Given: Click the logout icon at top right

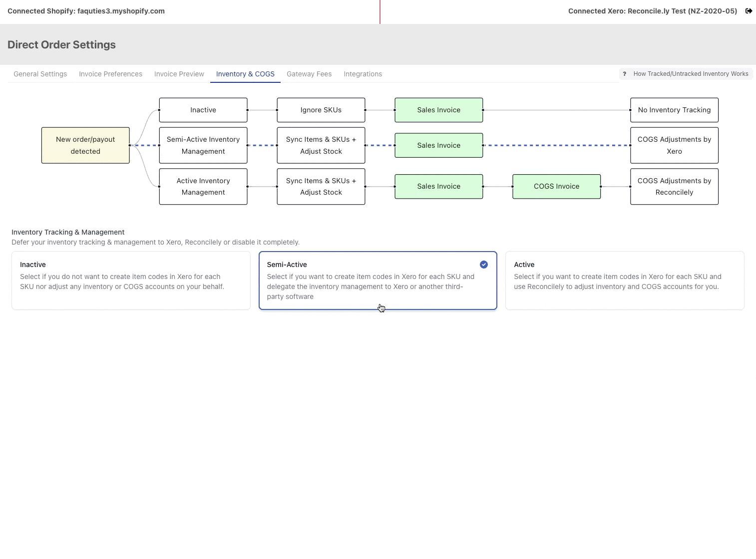Looking at the screenshot, I should coord(749,10).
